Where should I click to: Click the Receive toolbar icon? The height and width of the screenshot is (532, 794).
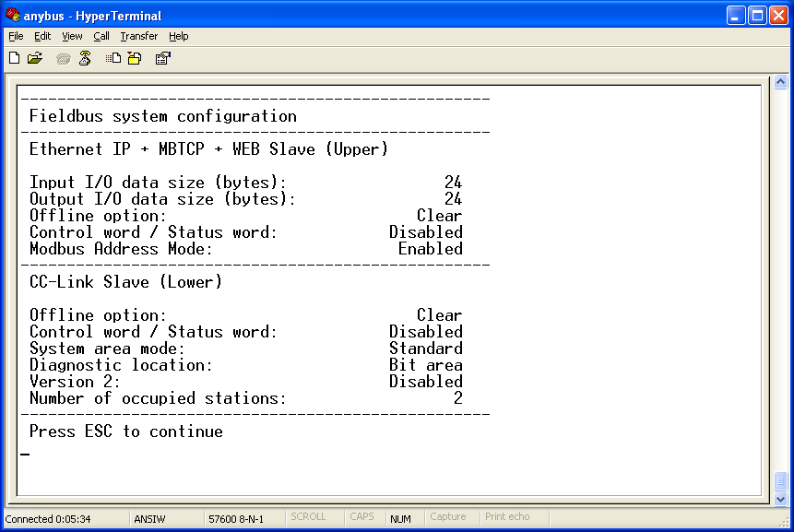[135, 58]
